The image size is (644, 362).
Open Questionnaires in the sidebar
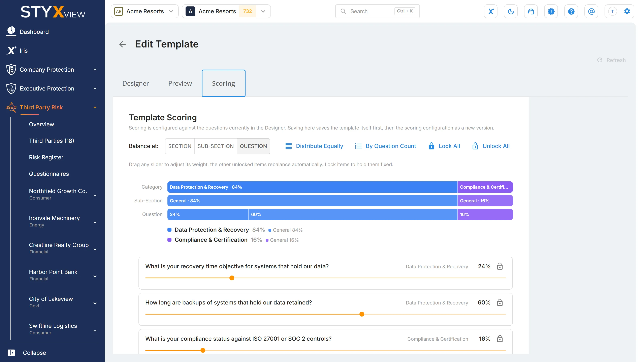tap(49, 174)
